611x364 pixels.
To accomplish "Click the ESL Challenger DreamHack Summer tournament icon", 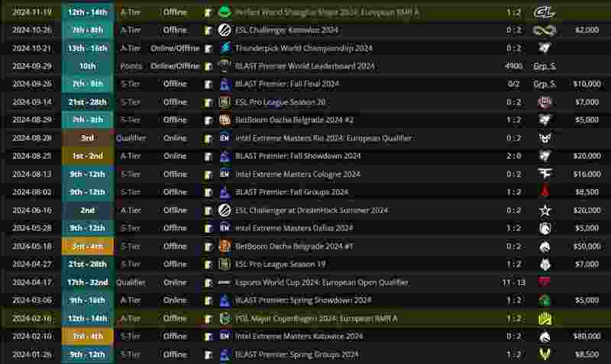I will 225,210.
